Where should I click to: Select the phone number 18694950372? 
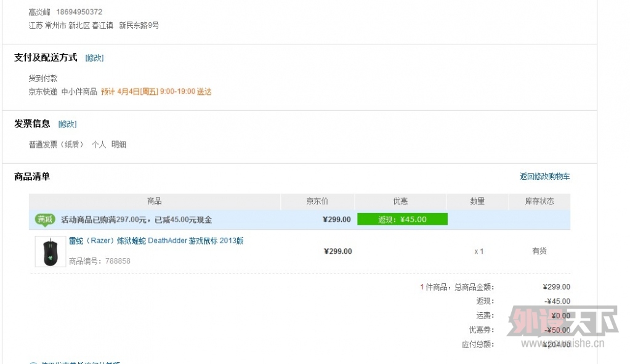[x=79, y=12]
